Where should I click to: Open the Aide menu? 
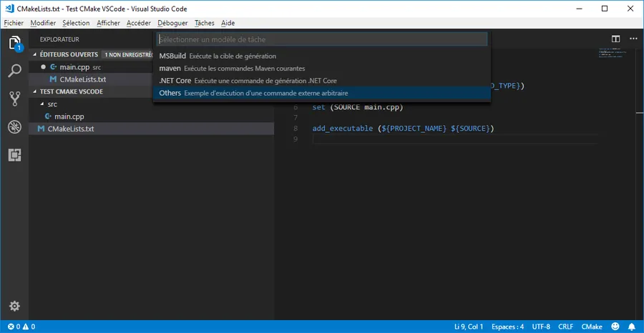[228, 23]
